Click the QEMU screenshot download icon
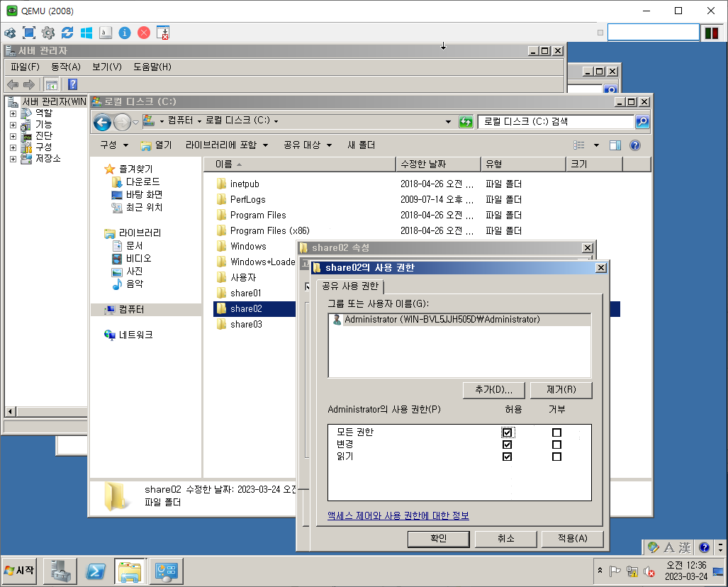 163,33
